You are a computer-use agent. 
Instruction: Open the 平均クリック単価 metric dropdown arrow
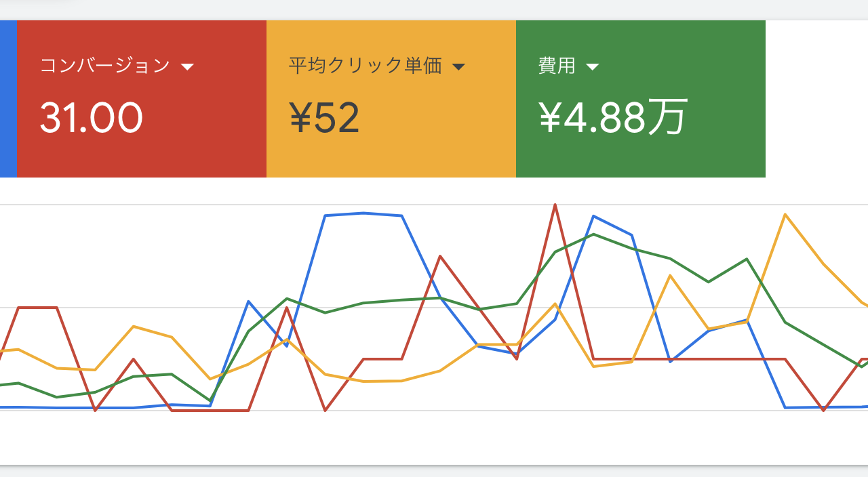458,66
